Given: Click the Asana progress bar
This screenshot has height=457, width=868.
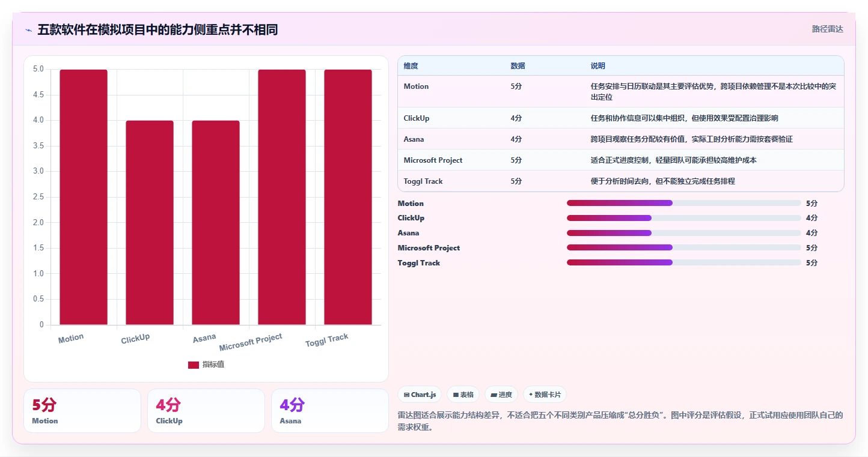Looking at the screenshot, I should click(x=684, y=233).
